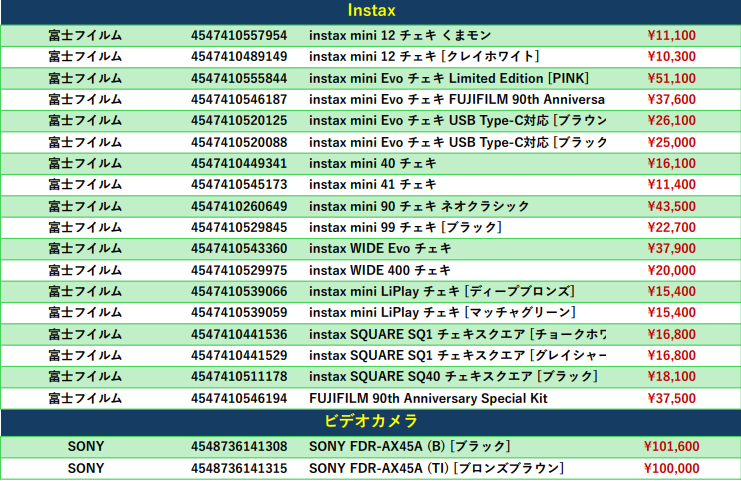The image size is (741, 481).
Task: Select price ¥51,100
Action: coord(672,78)
